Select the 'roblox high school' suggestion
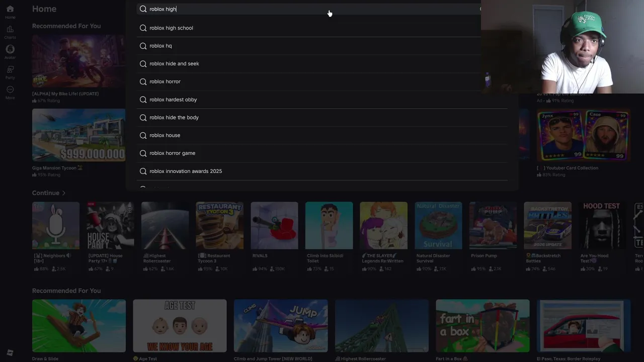 click(323, 28)
